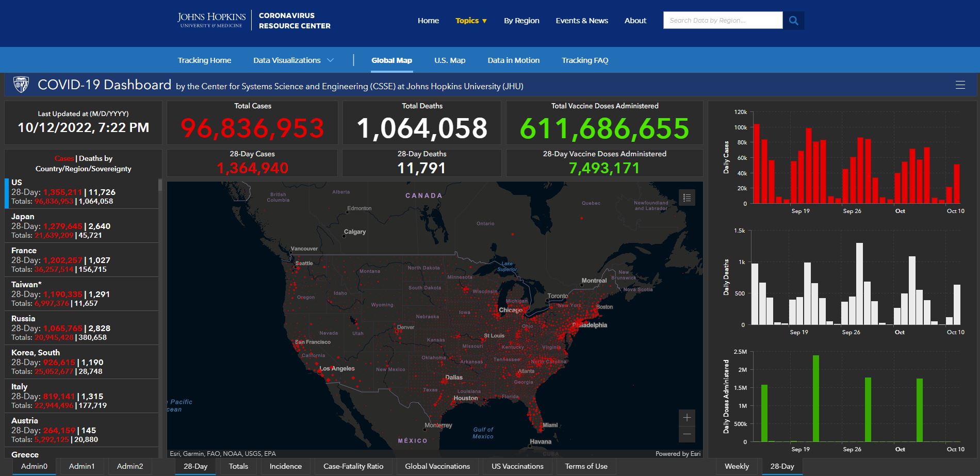
Task: Click vaccine doses value 611,686,655
Action: click(605, 128)
